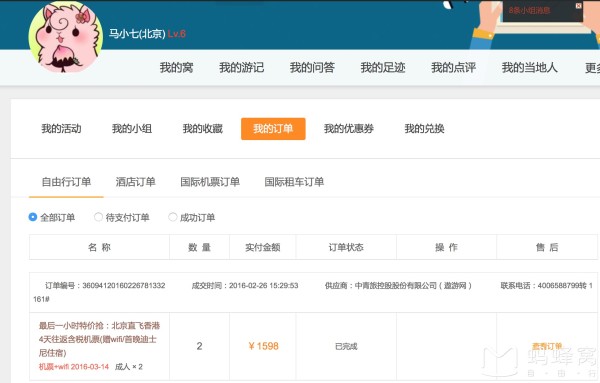Click the pink alpaca profile avatar
This screenshot has height=383, width=600.
coord(66,37)
